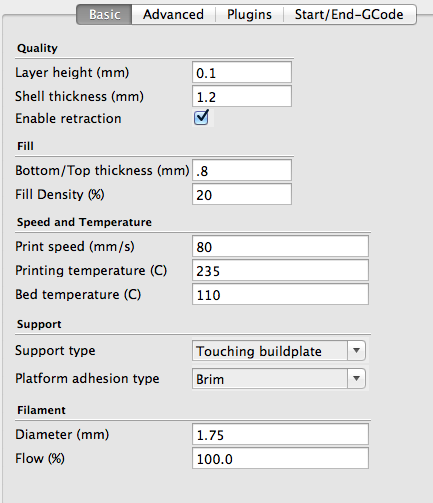433x503 pixels.
Task: Click the Fill Density input field
Action: (x=242, y=194)
